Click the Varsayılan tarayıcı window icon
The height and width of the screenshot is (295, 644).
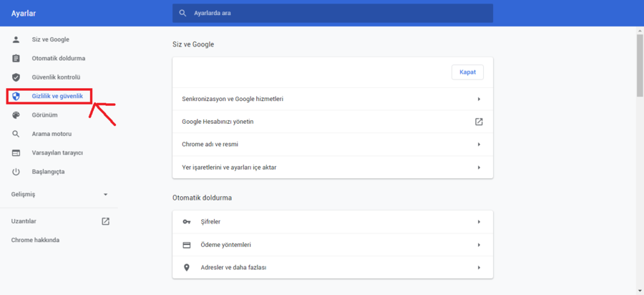[x=16, y=153]
